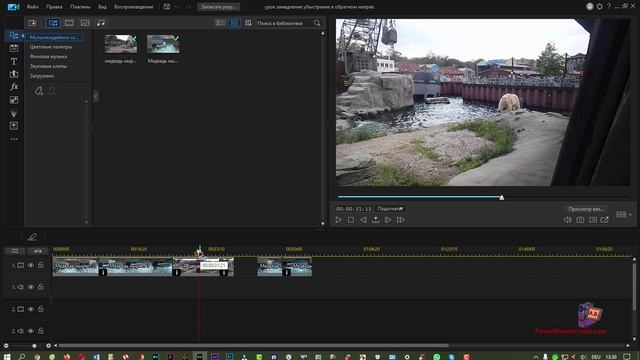Click the preview volume speaker icon
The height and width of the screenshot is (360, 640).
pyautogui.click(x=567, y=220)
